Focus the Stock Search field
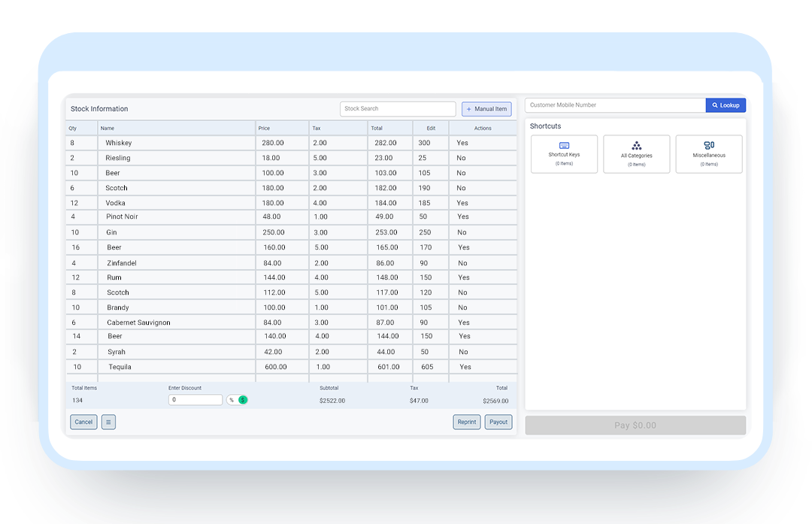The height and width of the screenshot is (524, 812). coord(398,109)
